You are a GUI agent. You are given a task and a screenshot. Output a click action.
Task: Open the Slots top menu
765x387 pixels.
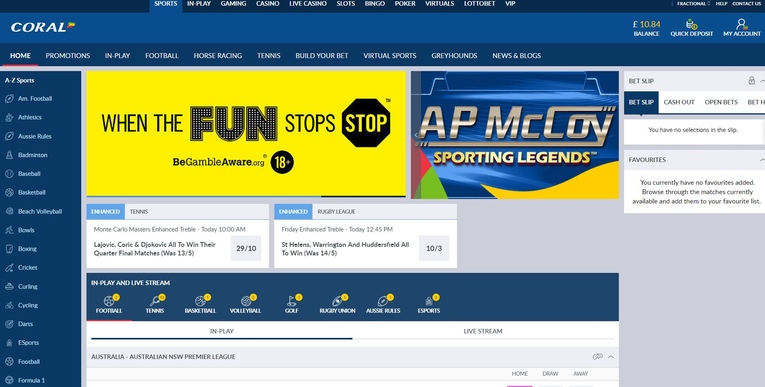[x=346, y=4]
